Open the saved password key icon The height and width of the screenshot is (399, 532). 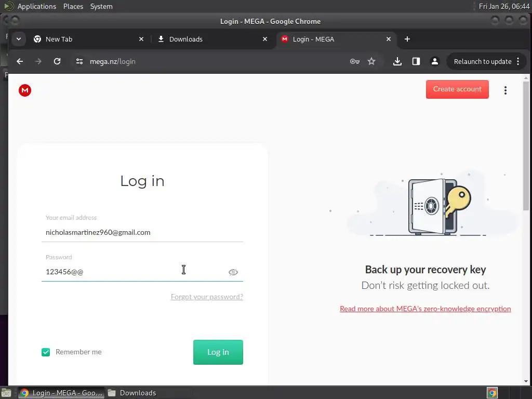(354, 61)
